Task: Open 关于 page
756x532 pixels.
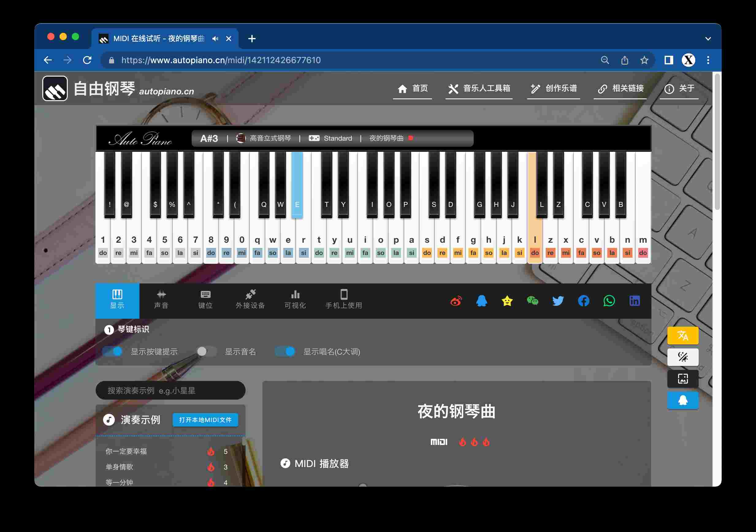Action: click(679, 89)
